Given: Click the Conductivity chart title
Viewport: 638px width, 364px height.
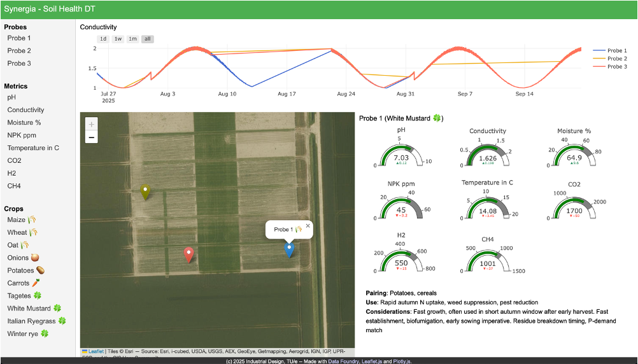Looking at the screenshot, I should [x=98, y=27].
